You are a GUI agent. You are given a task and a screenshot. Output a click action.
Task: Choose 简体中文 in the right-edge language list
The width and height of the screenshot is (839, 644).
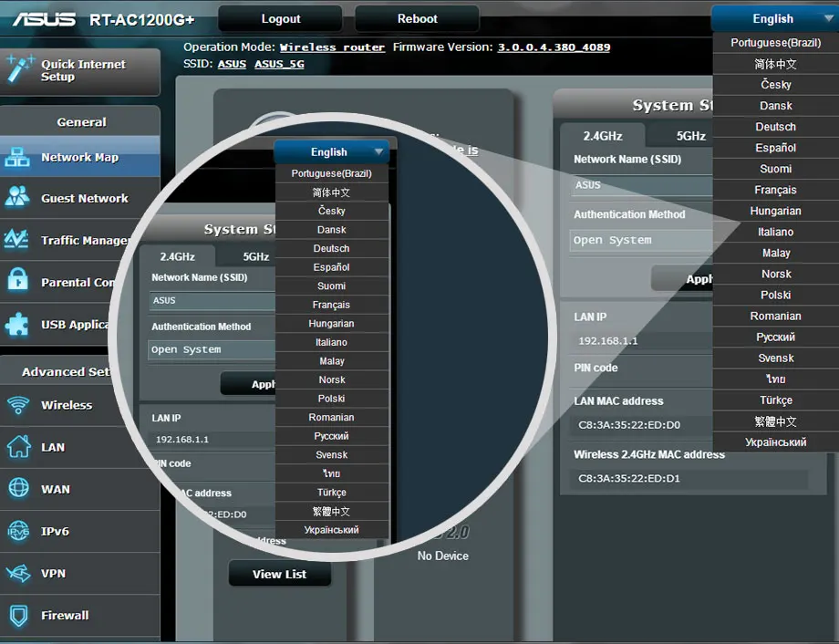[776, 64]
